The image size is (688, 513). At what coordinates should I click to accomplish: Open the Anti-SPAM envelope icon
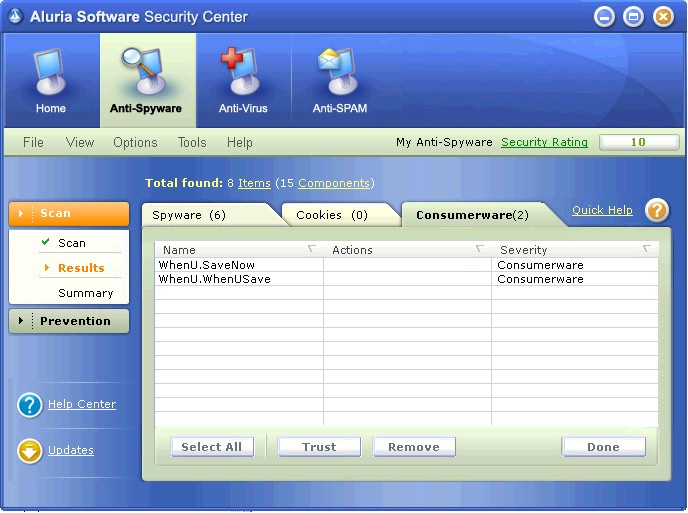[339, 72]
